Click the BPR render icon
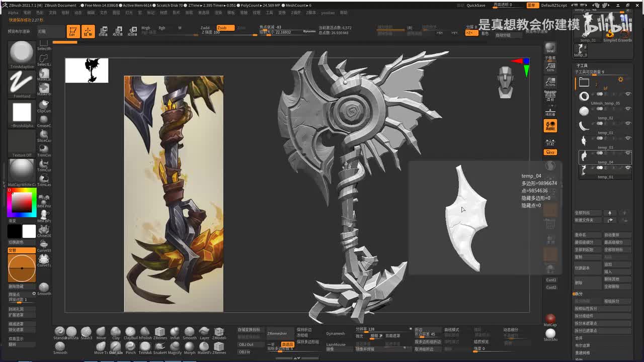 tap(550, 48)
